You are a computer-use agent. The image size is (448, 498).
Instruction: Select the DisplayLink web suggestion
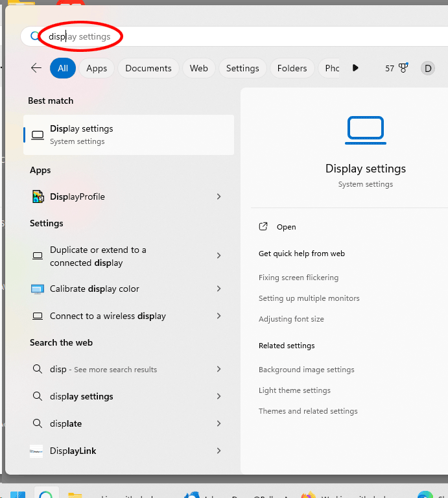[x=128, y=451]
